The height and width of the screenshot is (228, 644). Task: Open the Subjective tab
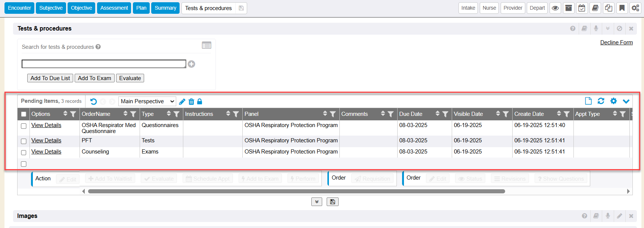pyautogui.click(x=51, y=8)
